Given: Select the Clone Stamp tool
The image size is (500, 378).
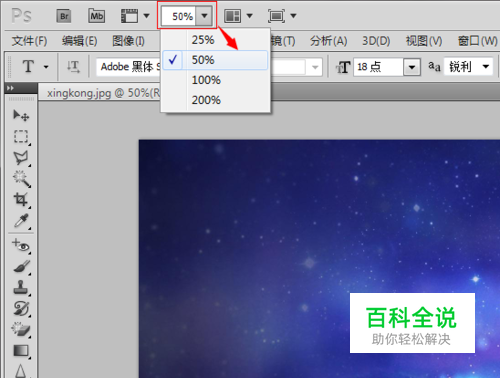Looking at the screenshot, I should 21,288.
